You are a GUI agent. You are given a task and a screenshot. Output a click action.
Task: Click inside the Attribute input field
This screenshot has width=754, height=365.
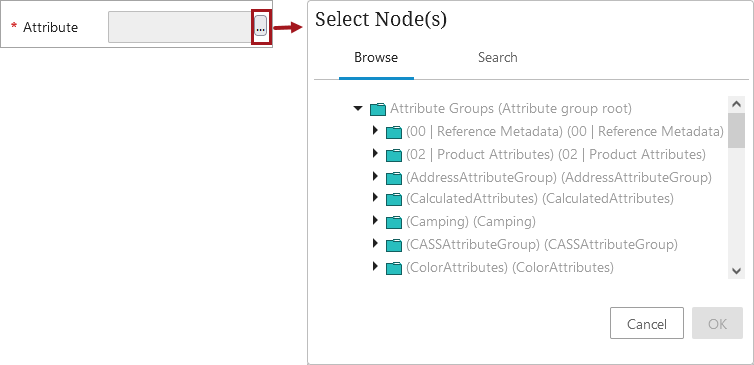tap(180, 27)
